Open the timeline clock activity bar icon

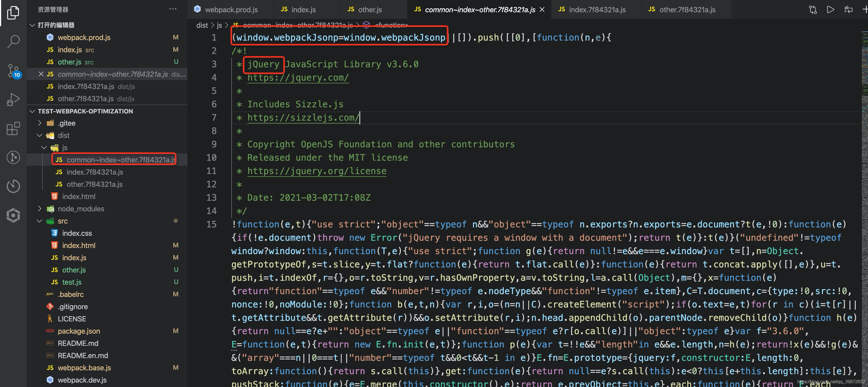(x=13, y=186)
